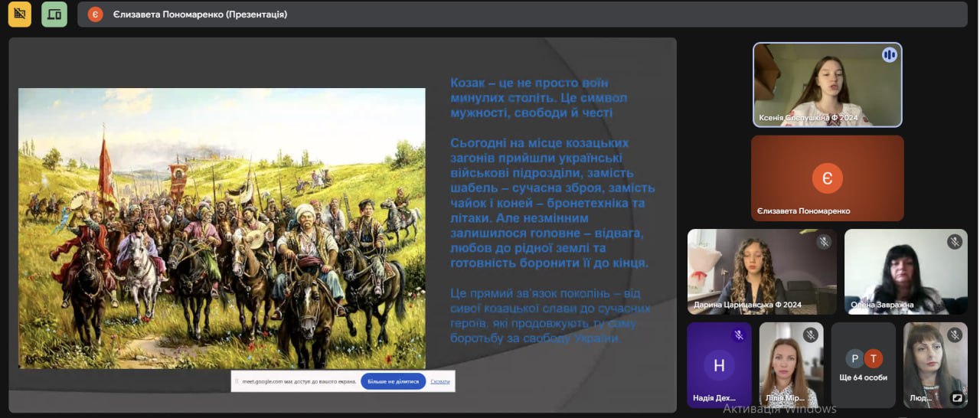Image resolution: width=980 pixels, height=418 pixels.
Task: Click the muted mic icon on Олена Завражна's tile
Action: 954,242
